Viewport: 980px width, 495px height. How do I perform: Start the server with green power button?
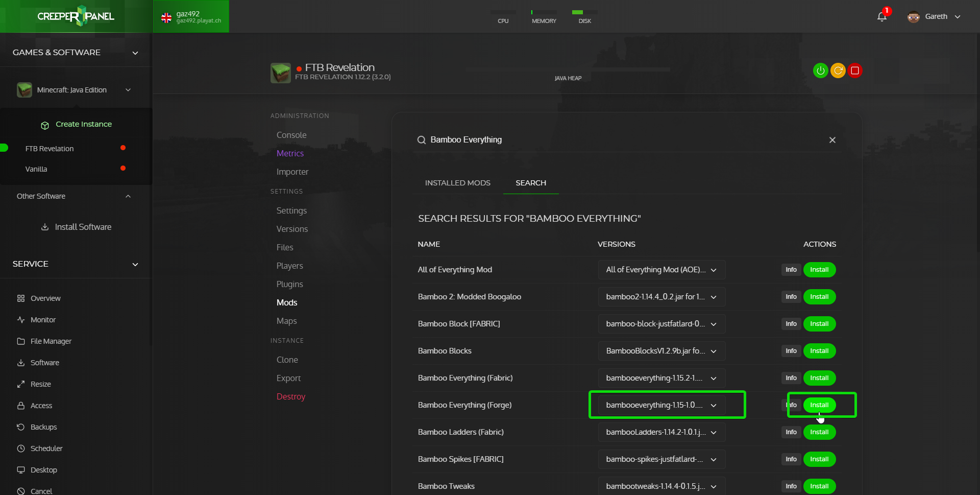coord(820,70)
